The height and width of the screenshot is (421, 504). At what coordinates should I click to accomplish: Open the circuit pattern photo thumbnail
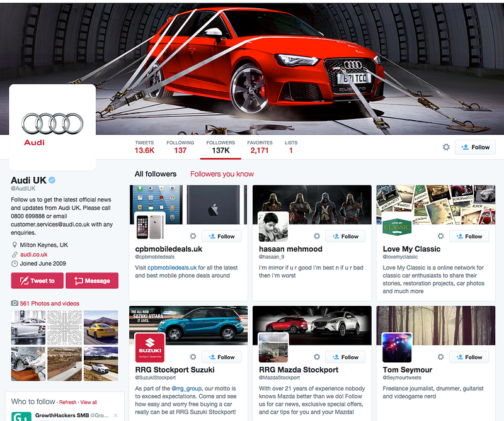pyautogui.click(x=65, y=328)
